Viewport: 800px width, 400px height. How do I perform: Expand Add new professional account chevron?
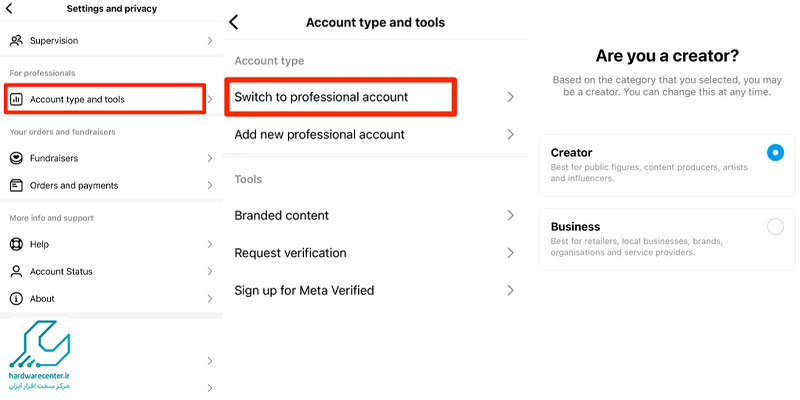[510, 135]
